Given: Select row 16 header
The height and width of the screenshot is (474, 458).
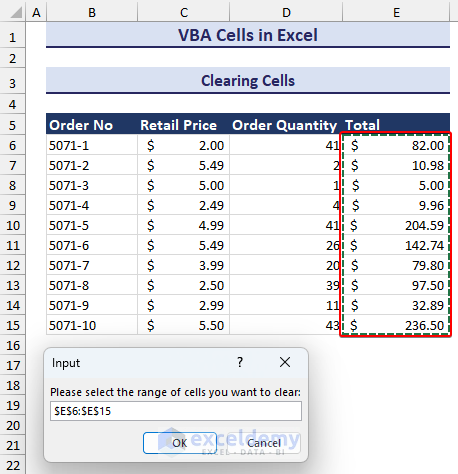Looking at the screenshot, I should click(13, 345).
